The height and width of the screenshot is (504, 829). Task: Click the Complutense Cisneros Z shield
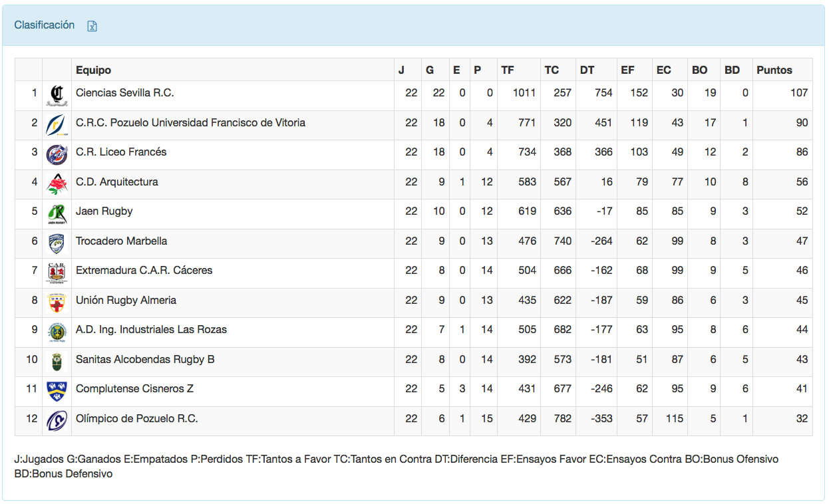point(57,391)
